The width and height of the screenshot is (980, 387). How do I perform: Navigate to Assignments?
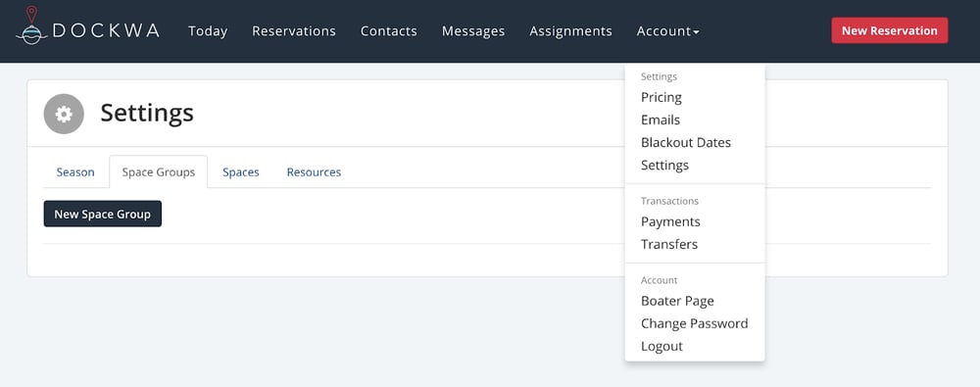570,30
